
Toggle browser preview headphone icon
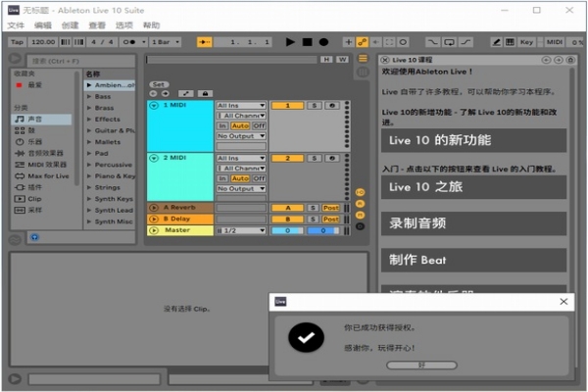coord(34,237)
